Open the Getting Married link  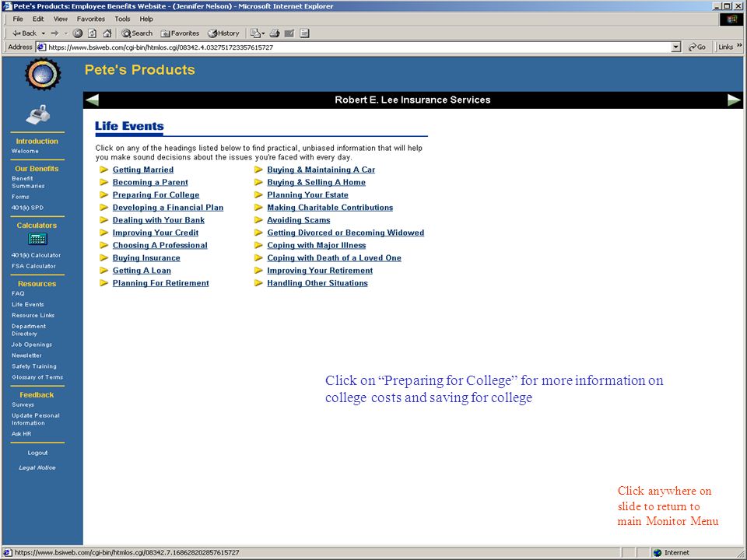(x=143, y=170)
